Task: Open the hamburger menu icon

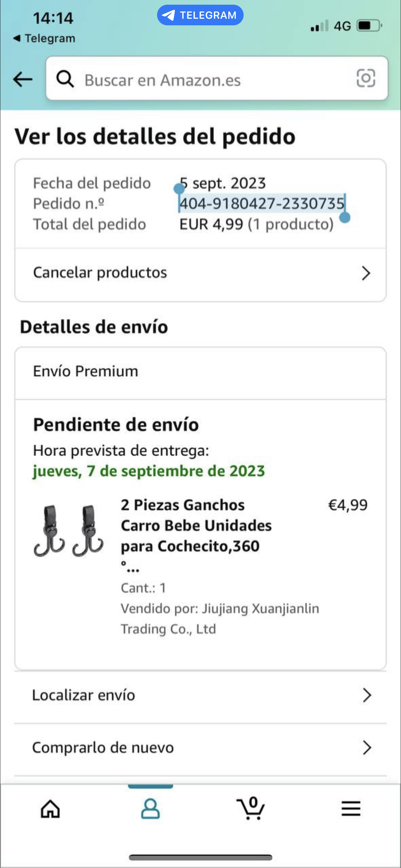Action: coord(351,809)
